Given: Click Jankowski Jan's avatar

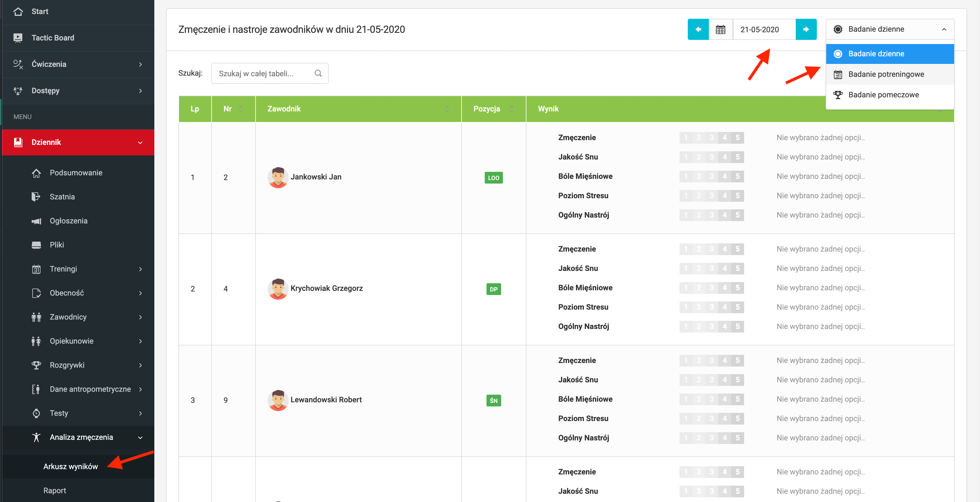Looking at the screenshot, I should [278, 177].
